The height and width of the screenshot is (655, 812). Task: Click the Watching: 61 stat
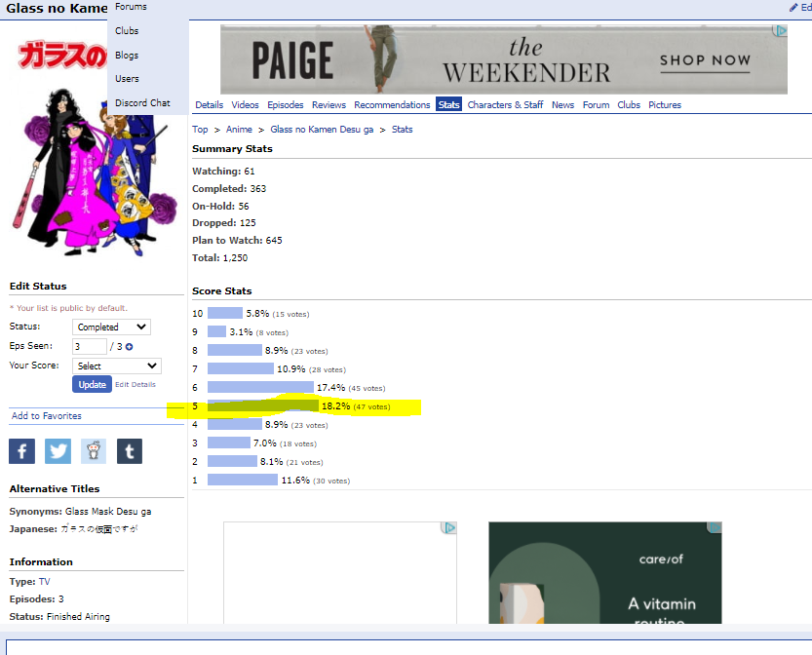(x=223, y=171)
